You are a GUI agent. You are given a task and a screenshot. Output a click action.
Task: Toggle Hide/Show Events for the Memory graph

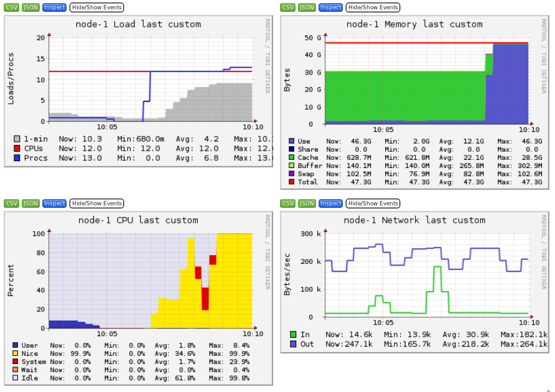pyautogui.click(x=373, y=7)
